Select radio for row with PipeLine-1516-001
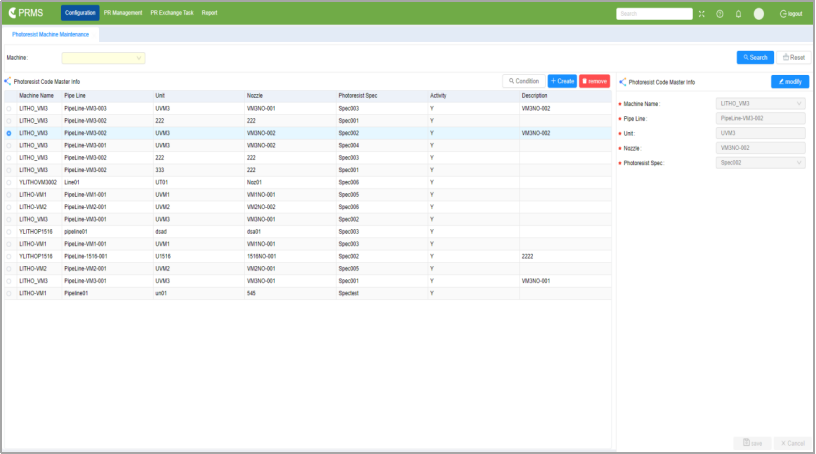 pyautogui.click(x=9, y=257)
